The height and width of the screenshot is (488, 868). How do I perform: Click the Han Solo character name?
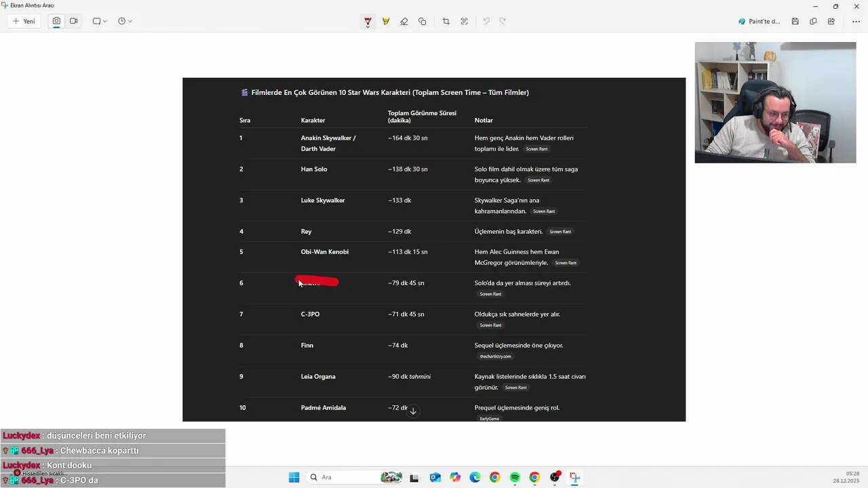(x=314, y=169)
